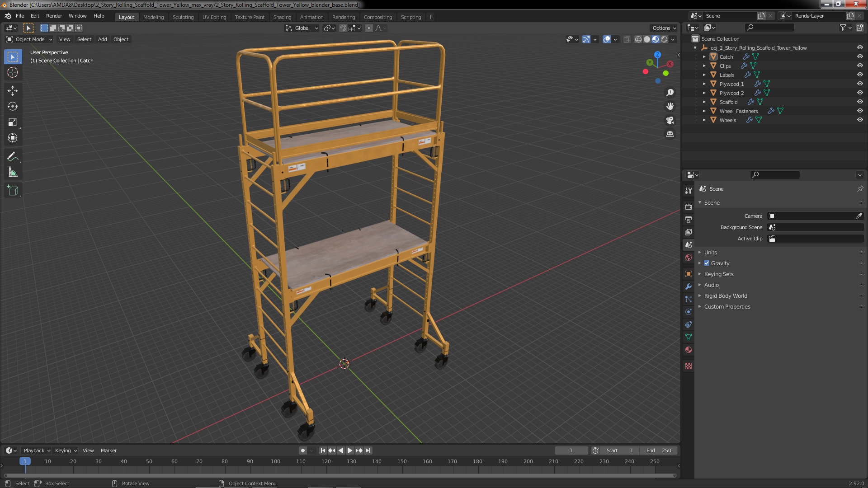Open the Render menu

pos(54,16)
